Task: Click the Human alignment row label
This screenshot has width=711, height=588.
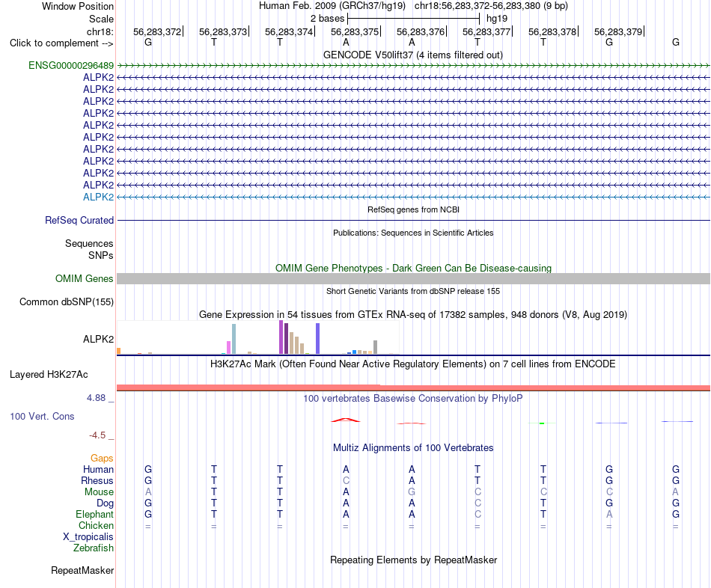Action: tap(98, 470)
